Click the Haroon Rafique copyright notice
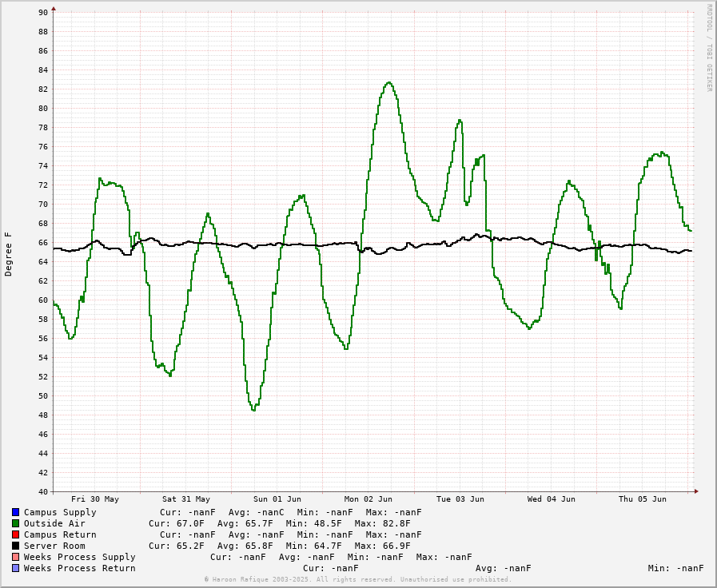 (x=357, y=579)
